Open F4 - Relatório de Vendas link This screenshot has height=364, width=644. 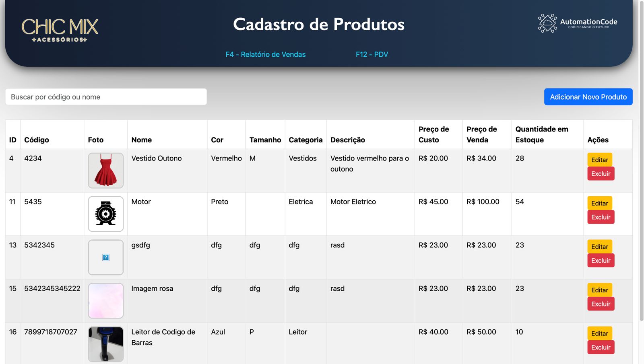coord(265,54)
